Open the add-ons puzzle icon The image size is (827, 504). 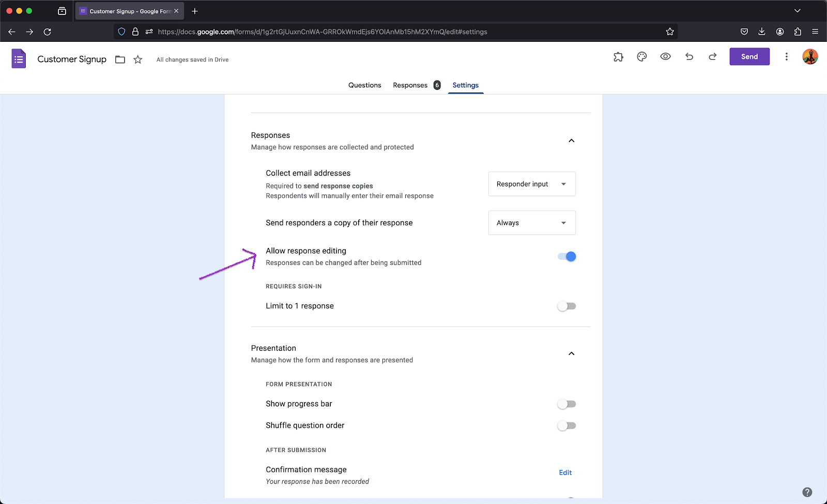point(618,57)
